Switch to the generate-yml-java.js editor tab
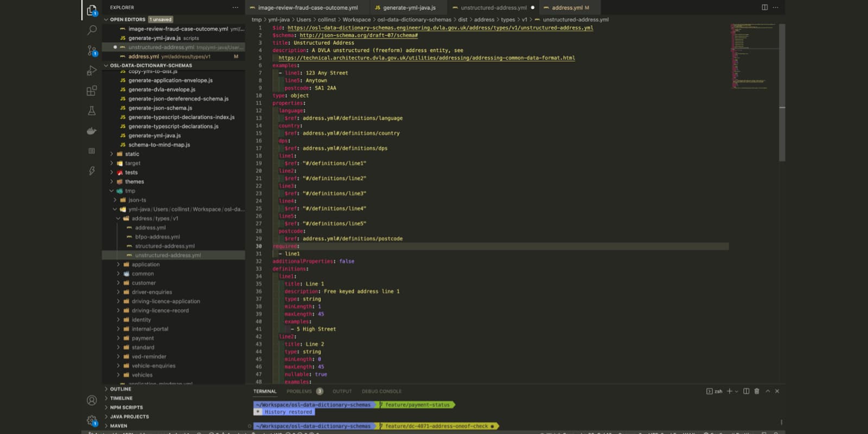This screenshot has height=434, width=868. (409, 8)
